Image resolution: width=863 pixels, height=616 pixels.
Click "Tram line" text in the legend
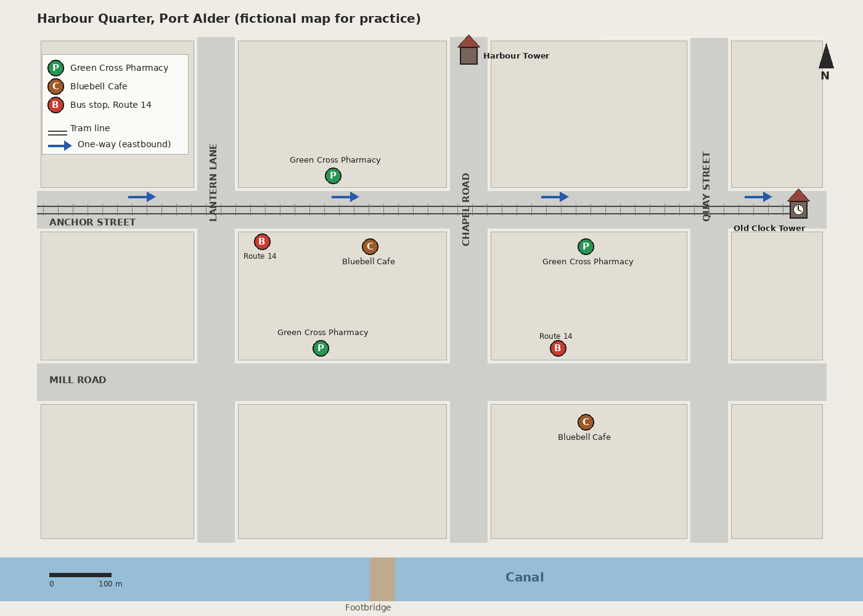coord(90,128)
